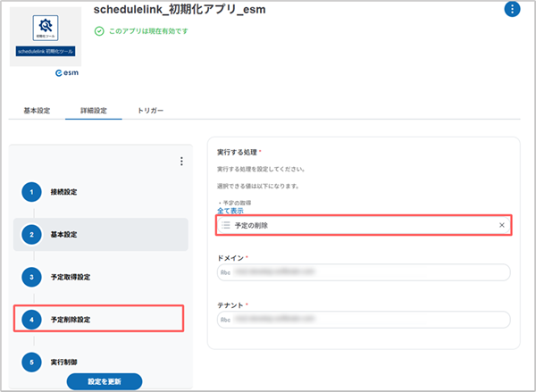Click the esm logo under the thumbnail
Screen dimensions: 536x392
click(x=69, y=75)
